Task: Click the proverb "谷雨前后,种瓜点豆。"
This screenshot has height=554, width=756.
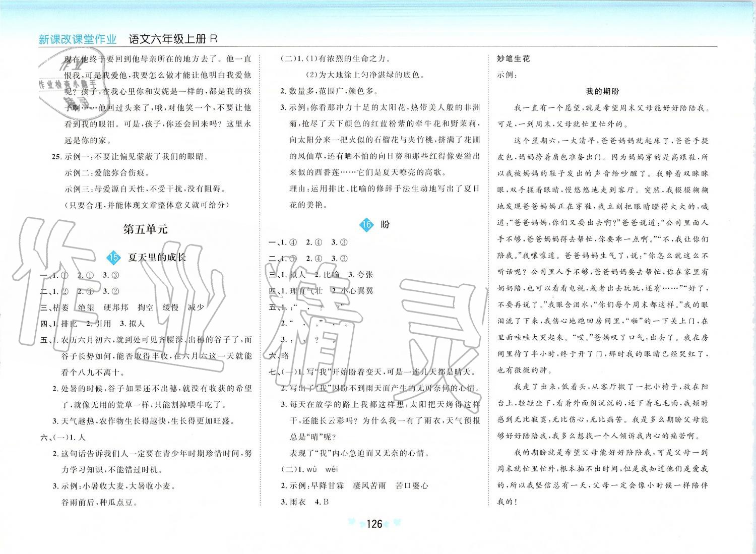Action: point(100,502)
